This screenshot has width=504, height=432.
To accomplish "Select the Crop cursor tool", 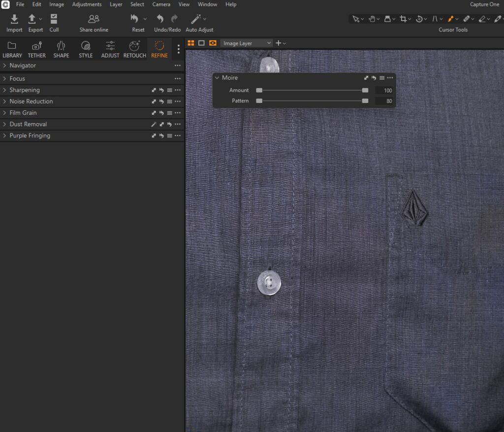I will pos(403,19).
